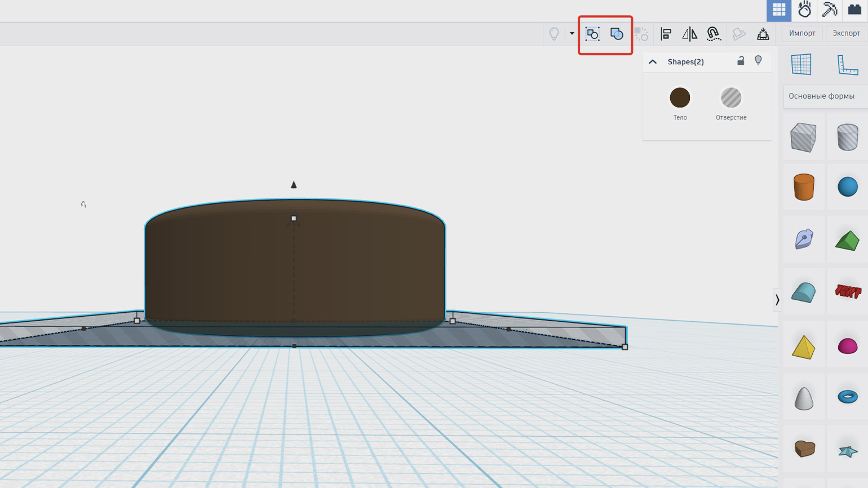This screenshot has width=868, height=488.
Task: Toggle lock on the Shapes(2) selection
Action: tap(741, 61)
